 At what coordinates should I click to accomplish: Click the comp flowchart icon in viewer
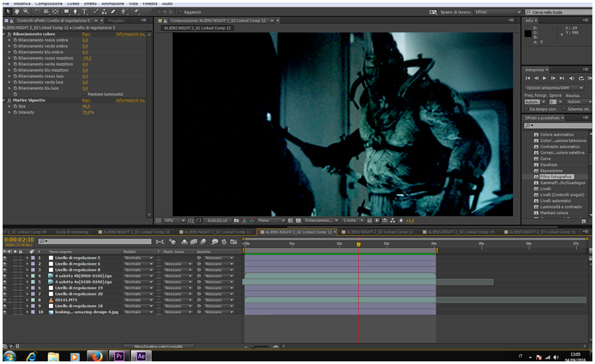pos(392,220)
